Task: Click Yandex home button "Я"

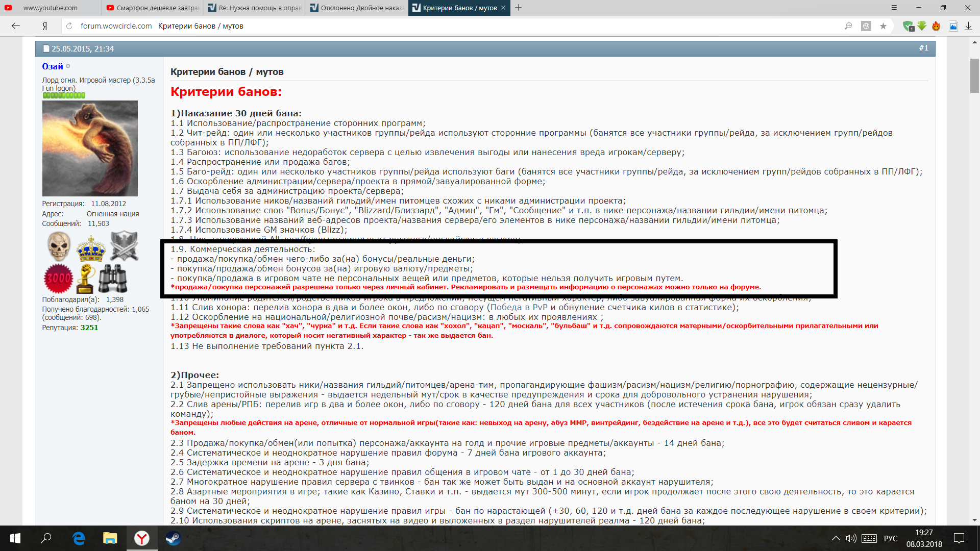Action: 45,26
